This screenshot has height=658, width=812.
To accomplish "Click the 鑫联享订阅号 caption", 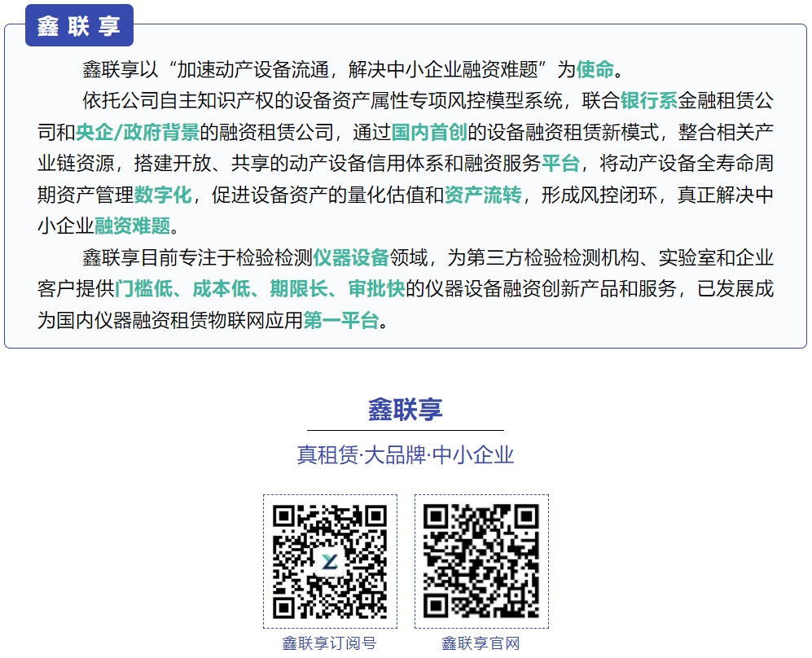I will coord(329,643).
